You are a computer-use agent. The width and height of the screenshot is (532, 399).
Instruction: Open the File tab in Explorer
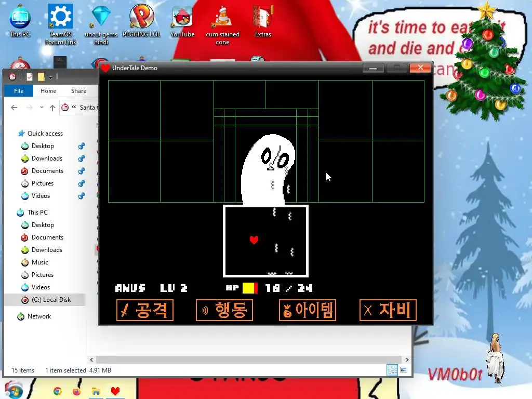pos(19,91)
